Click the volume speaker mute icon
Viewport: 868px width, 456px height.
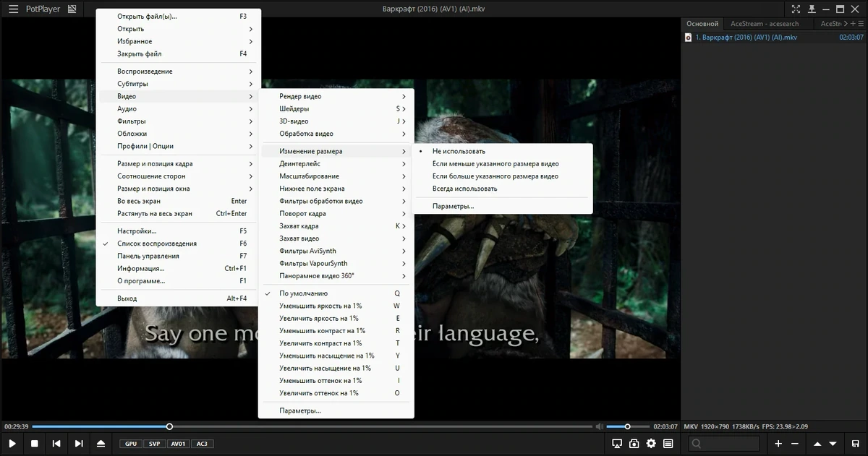coord(599,426)
